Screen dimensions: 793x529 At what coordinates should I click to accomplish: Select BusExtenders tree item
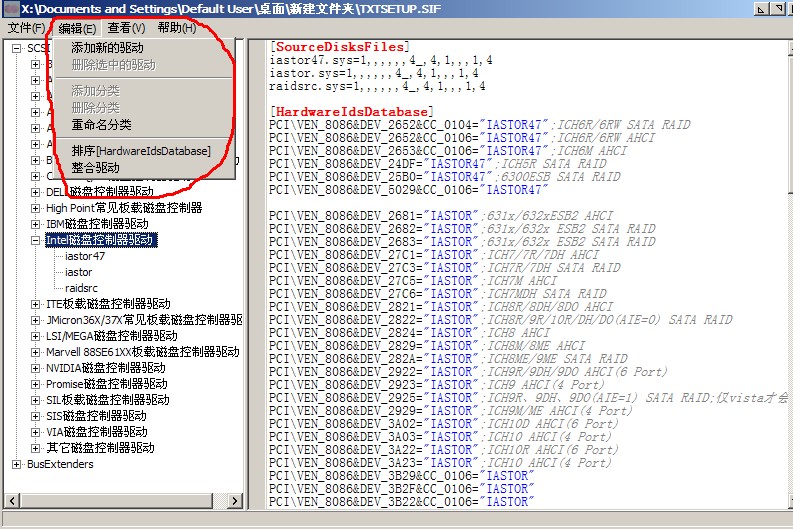pos(60,464)
